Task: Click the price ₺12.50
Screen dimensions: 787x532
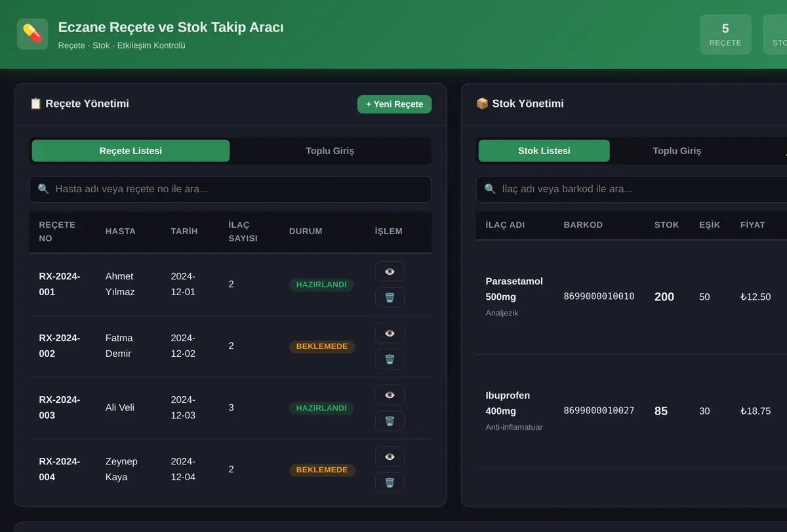Action: coord(756,297)
